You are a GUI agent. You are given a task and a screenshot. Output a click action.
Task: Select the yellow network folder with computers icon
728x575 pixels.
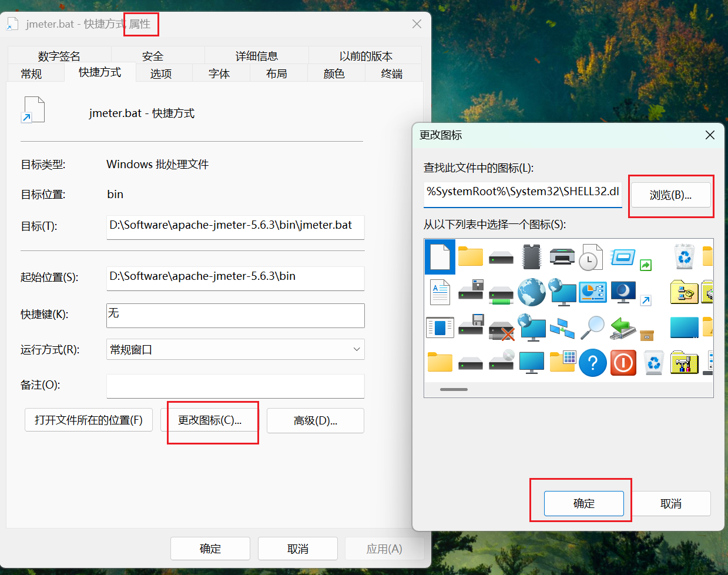click(685, 292)
